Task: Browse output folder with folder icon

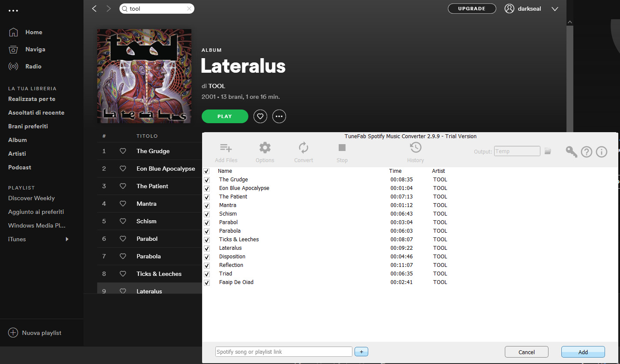Action: (x=548, y=151)
